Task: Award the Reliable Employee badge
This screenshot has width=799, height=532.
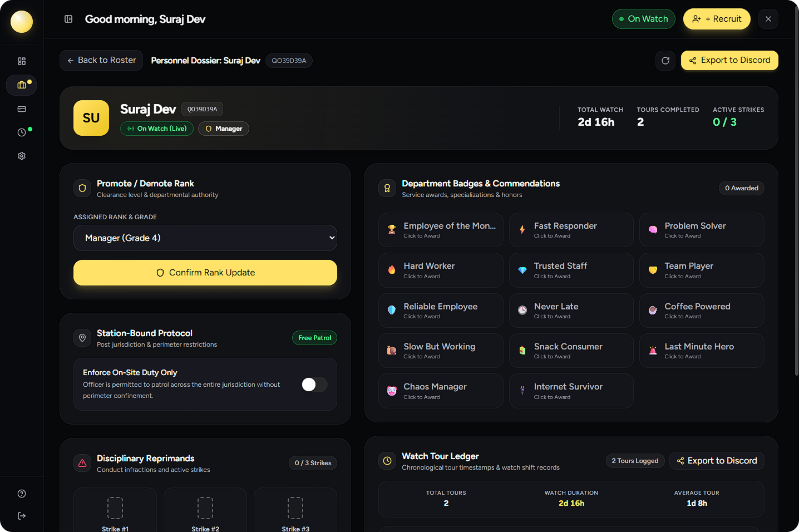Action: (x=441, y=311)
